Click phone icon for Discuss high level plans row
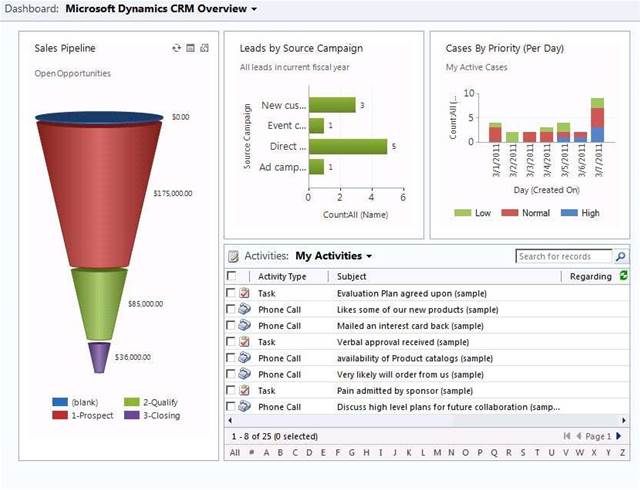 [x=244, y=406]
